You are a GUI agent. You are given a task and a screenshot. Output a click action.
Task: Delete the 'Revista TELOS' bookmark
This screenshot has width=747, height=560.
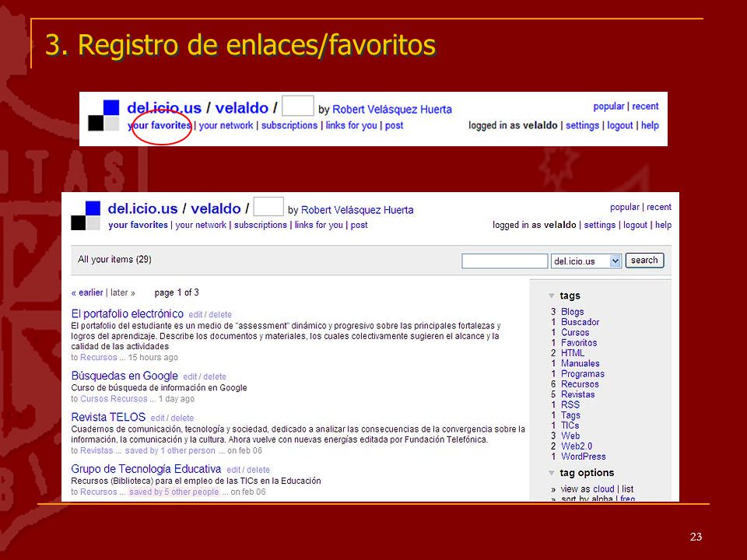point(182,418)
